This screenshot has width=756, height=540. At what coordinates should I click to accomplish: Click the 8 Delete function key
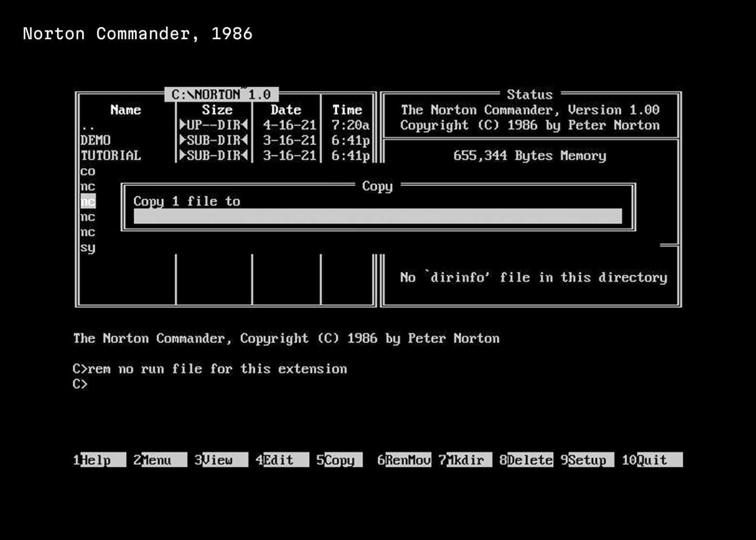tap(526, 460)
